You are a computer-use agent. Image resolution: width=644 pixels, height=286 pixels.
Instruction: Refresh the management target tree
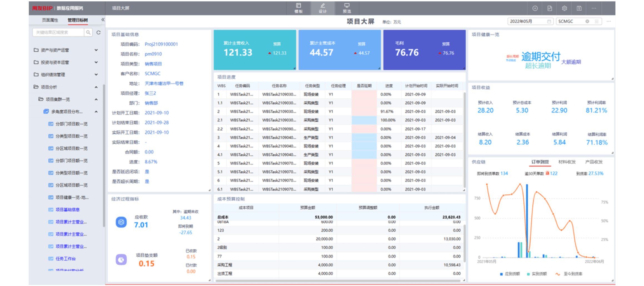click(98, 32)
